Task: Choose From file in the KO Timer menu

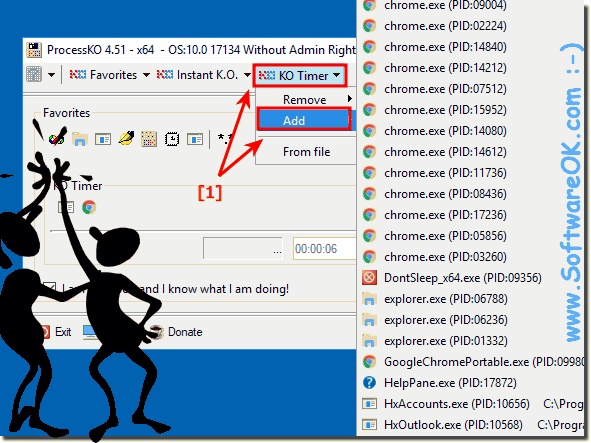Action: point(306,152)
